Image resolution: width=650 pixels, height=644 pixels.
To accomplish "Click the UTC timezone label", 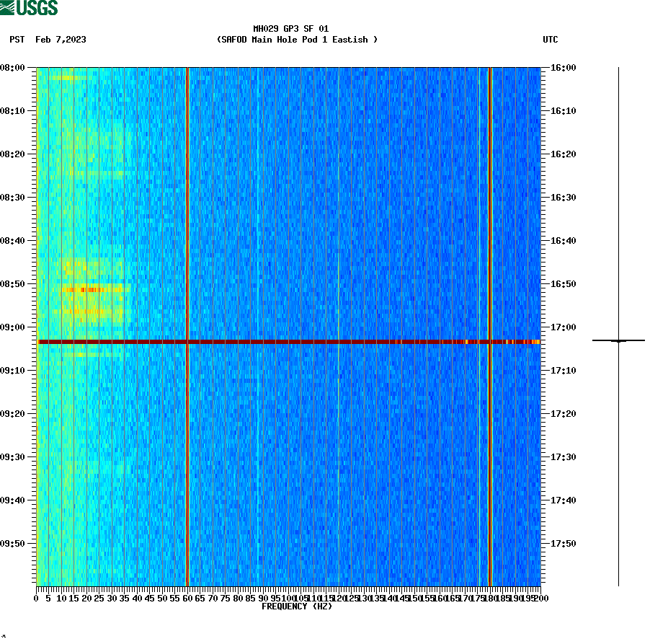I will 551,40.
